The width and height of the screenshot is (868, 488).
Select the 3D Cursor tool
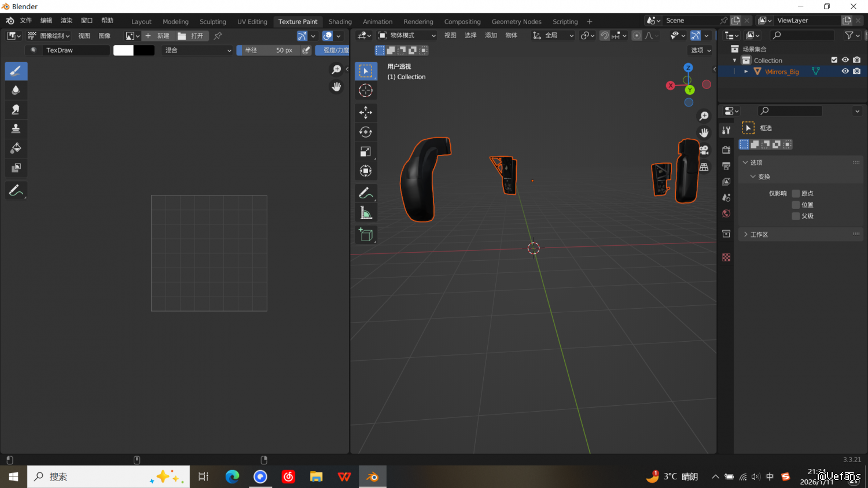click(366, 90)
